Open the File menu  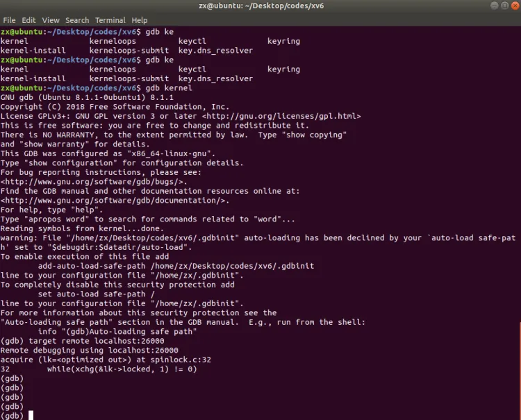tap(9, 20)
